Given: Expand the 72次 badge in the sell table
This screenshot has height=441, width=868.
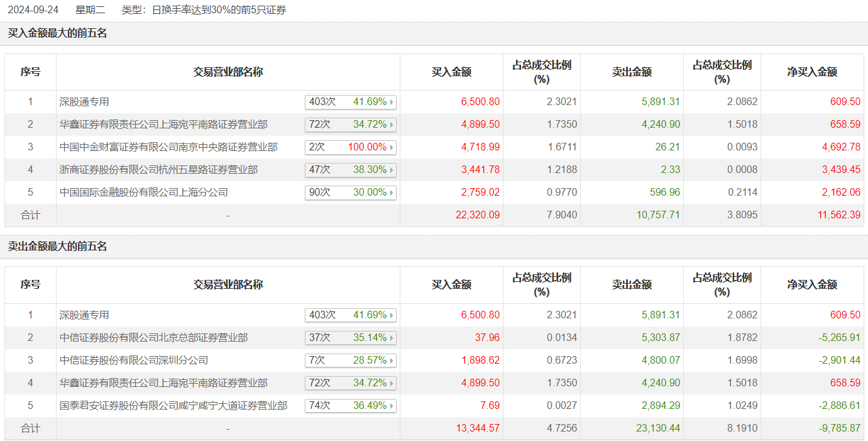Looking at the screenshot, I should point(392,383).
